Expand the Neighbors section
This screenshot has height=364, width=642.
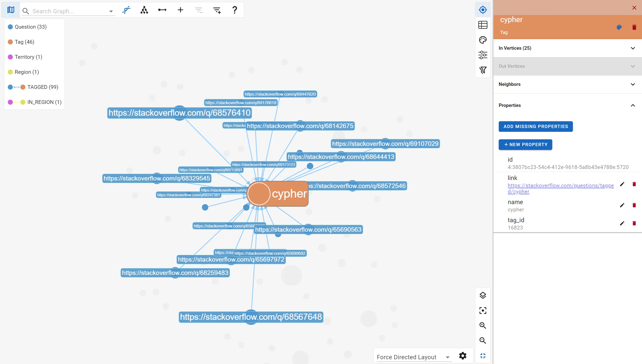(567, 84)
